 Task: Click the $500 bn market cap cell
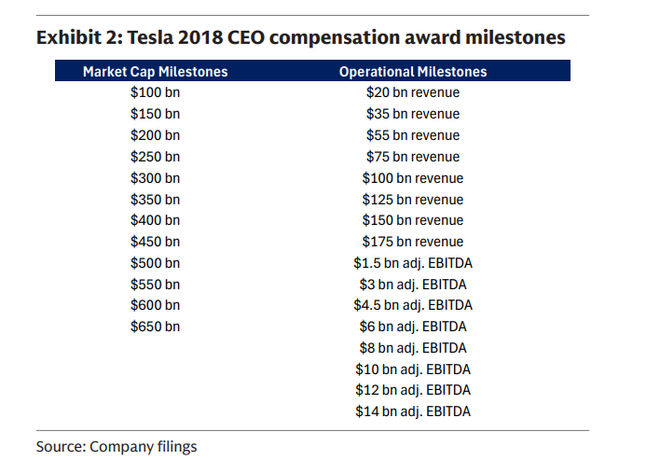click(155, 263)
